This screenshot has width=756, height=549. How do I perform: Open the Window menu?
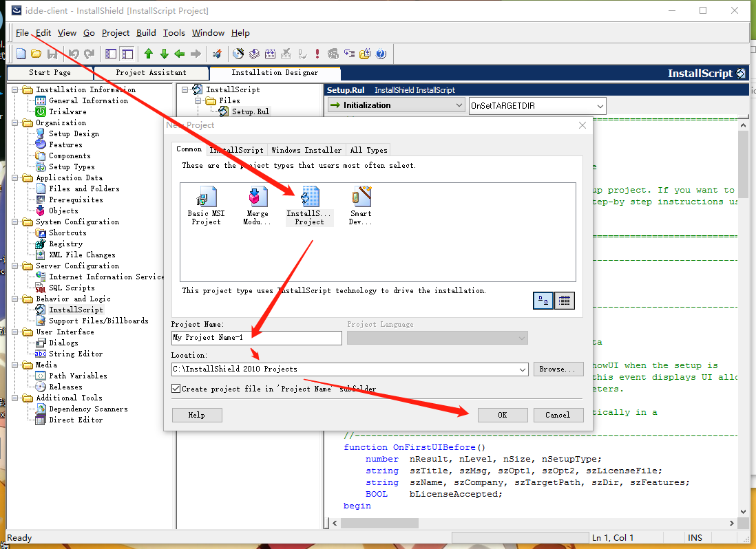pyautogui.click(x=209, y=33)
